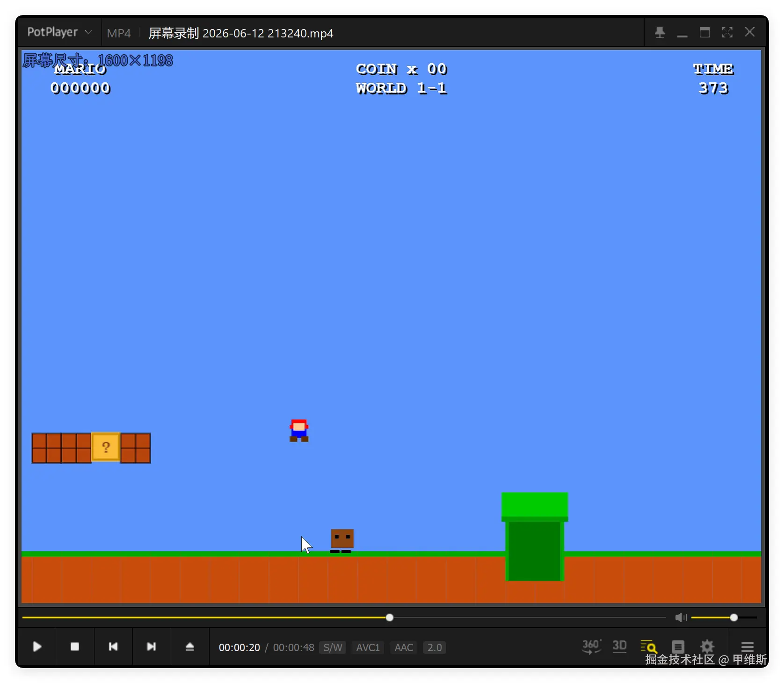Click the MP4 format label

coord(118,33)
